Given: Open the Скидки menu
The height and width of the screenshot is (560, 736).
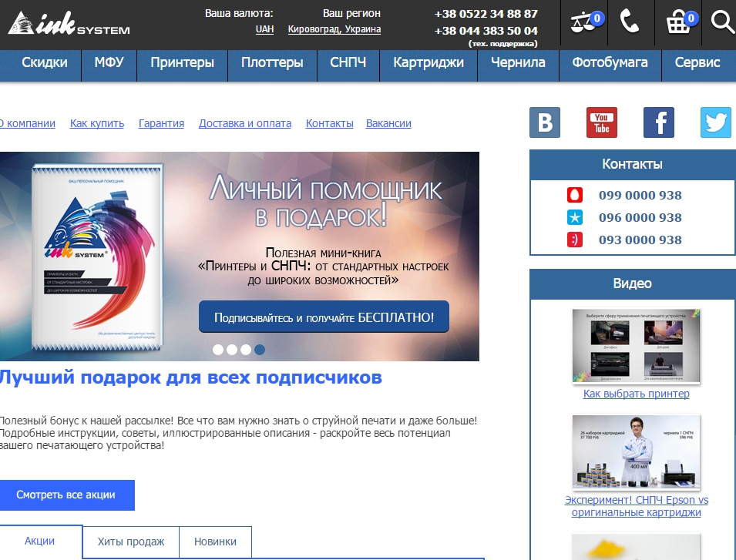Looking at the screenshot, I should [45, 63].
